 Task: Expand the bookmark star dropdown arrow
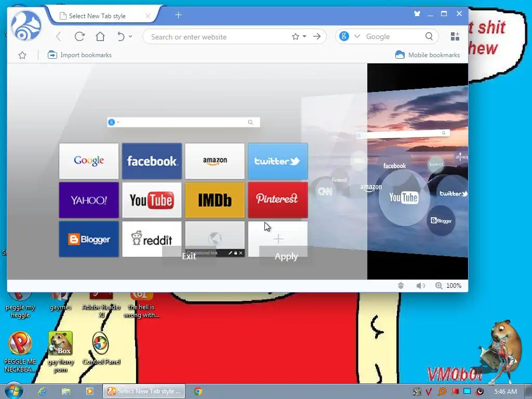[304, 36]
